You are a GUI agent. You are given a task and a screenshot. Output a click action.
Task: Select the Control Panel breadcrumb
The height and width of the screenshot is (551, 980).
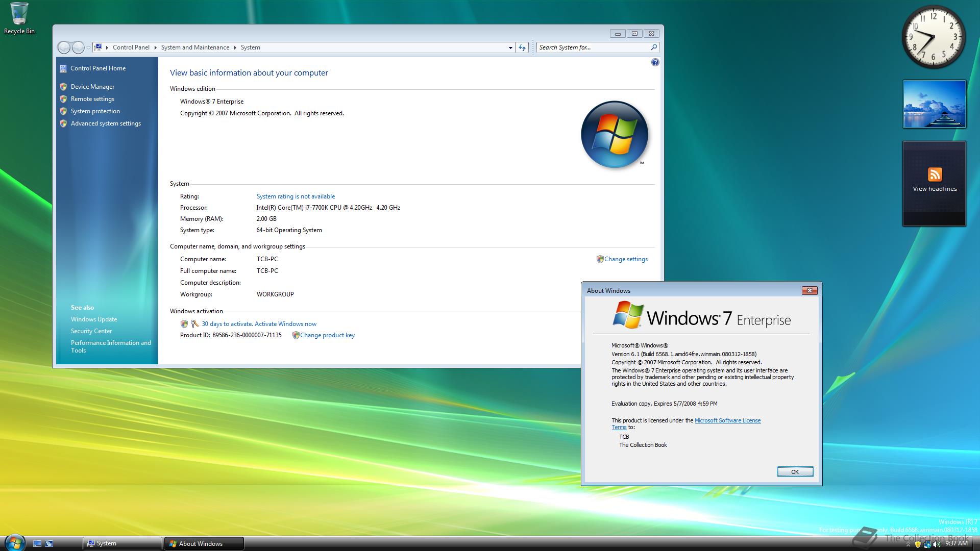tap(131, 47)
